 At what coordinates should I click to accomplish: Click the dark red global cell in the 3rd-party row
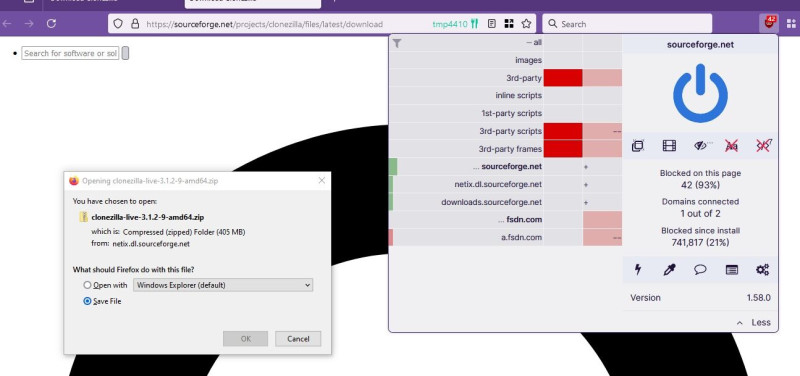563,78
